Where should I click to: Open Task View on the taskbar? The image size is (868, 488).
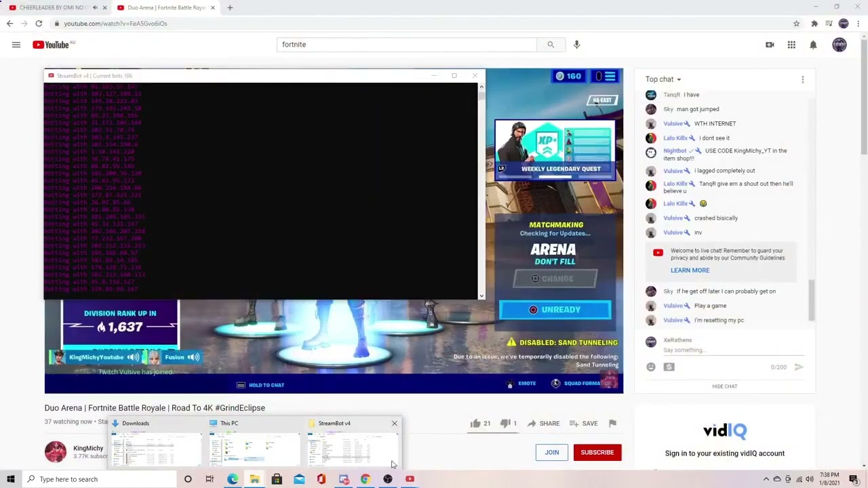tap(210, 479)
